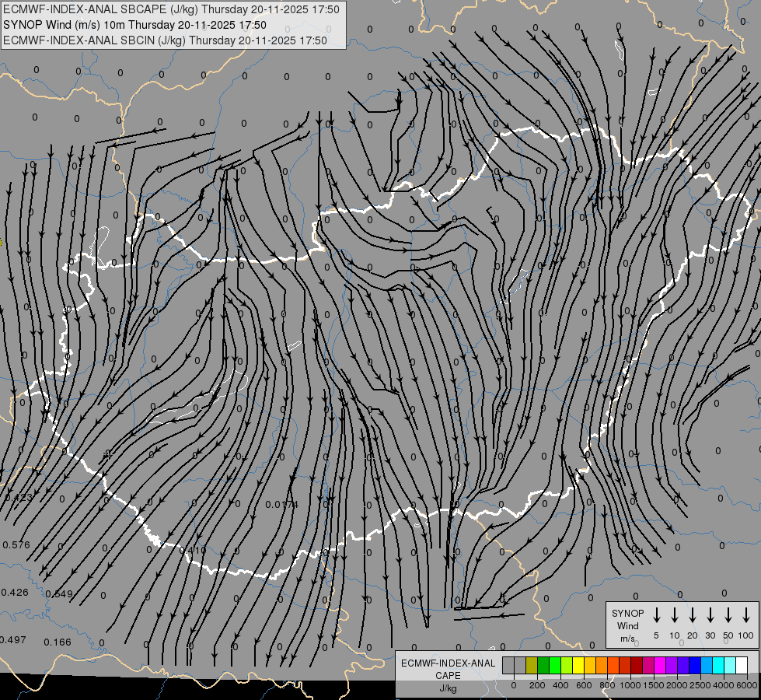Click the J/kg unit in CAPE legend
The height and width of the screenshot is (700, 761).
448,688
